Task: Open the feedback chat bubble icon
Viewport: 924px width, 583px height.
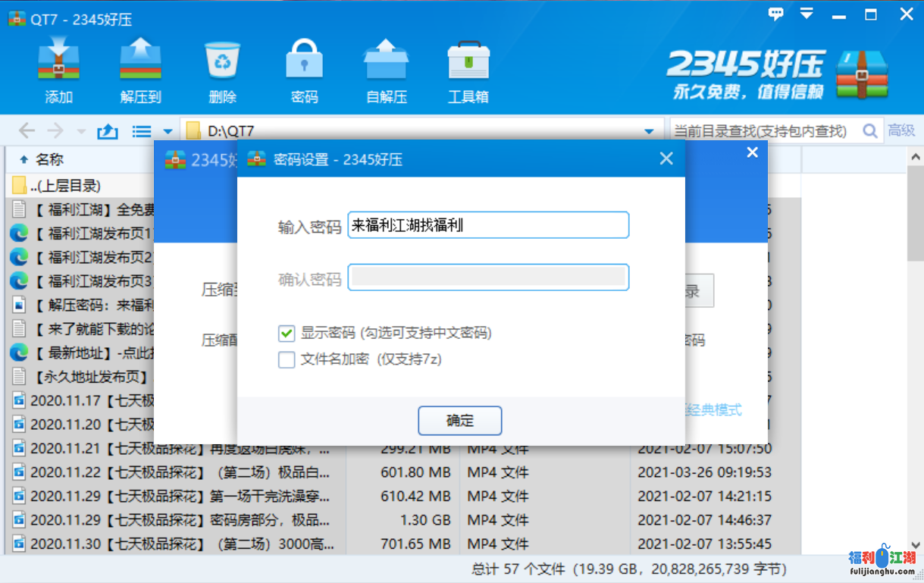Action: [775, 14]
